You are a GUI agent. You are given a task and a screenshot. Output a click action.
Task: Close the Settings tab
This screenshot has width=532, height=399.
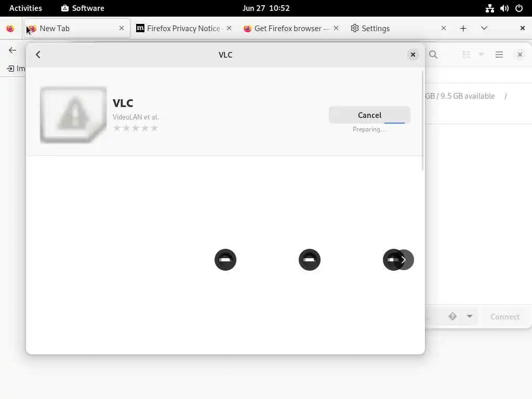coord(444,28)
